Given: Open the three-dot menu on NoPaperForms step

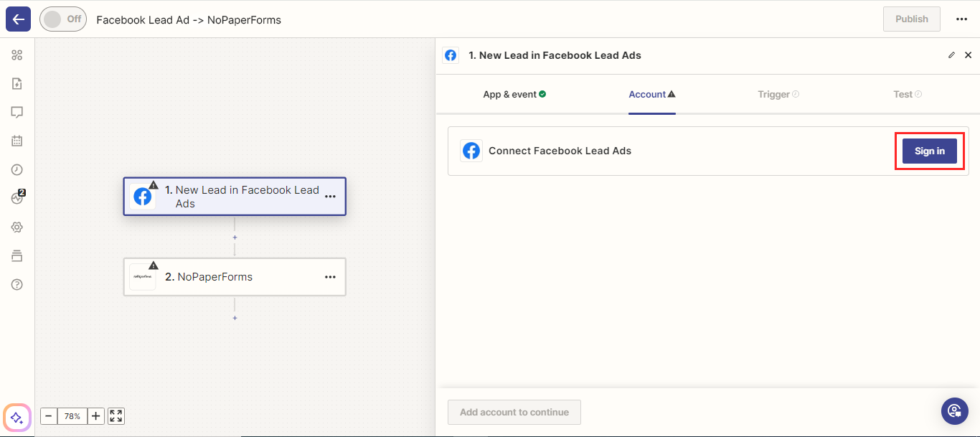Looking at the screenshot, I should [330, 277].
